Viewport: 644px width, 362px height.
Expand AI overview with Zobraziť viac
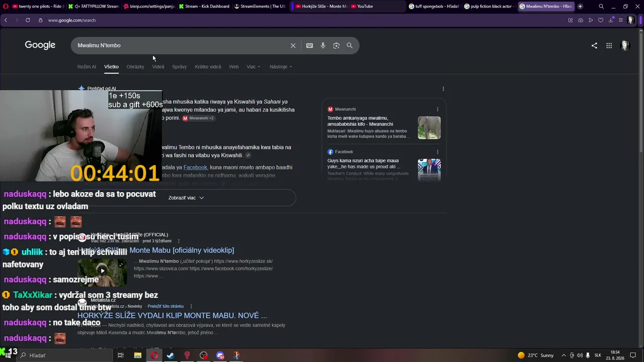187,198
